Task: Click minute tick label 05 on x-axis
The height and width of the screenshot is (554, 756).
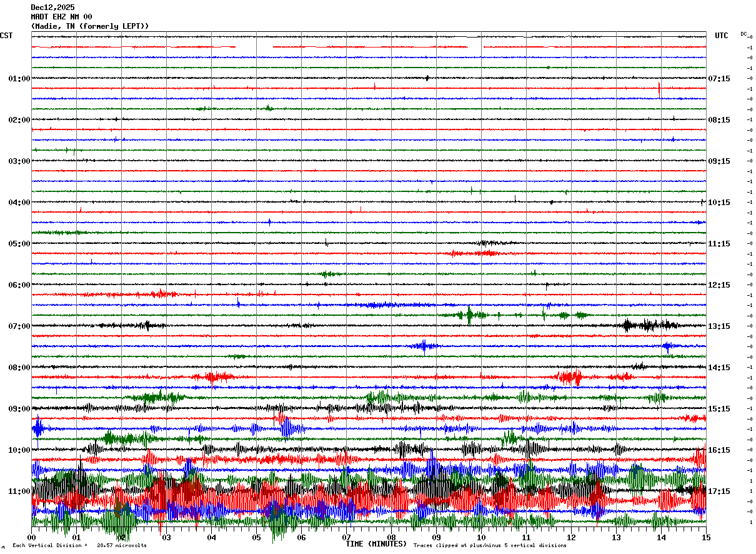Action: click(x=257, y=538)
